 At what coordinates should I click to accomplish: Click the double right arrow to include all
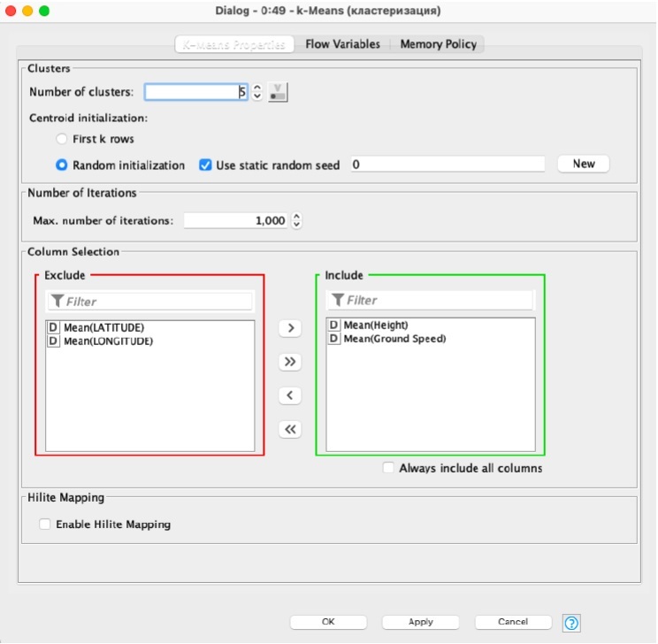click(289, 362)
